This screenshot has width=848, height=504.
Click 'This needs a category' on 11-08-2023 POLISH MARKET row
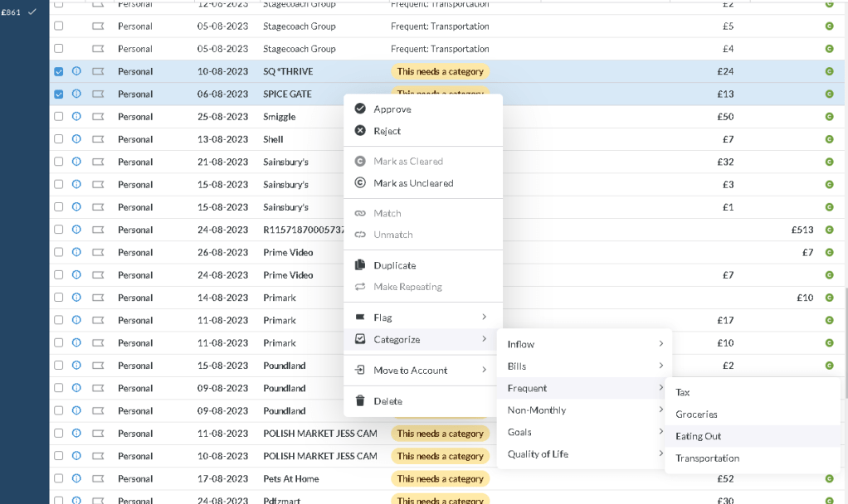(441, 434)
